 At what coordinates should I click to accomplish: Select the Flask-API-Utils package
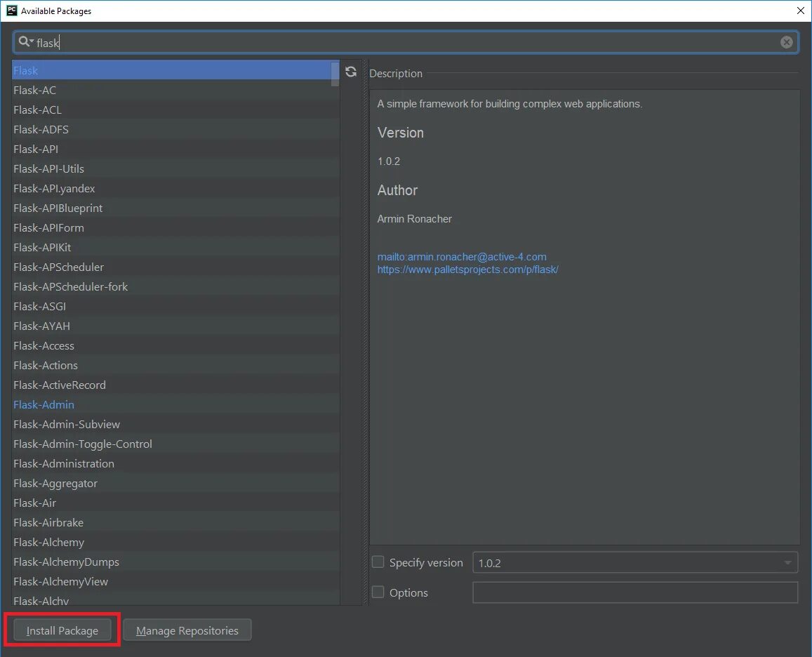(x=175, y=169)
